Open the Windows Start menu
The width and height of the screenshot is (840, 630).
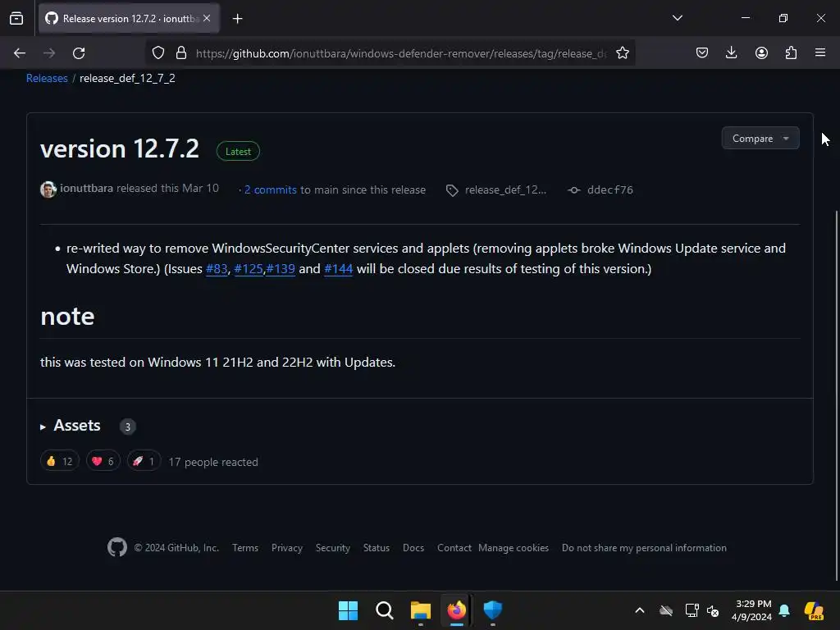tap(348, 610)
